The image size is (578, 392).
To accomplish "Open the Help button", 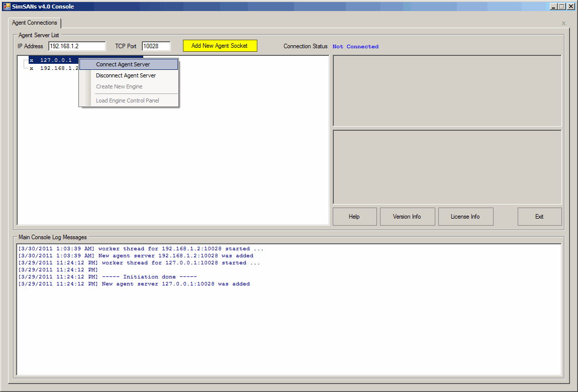I will (354, 217).
